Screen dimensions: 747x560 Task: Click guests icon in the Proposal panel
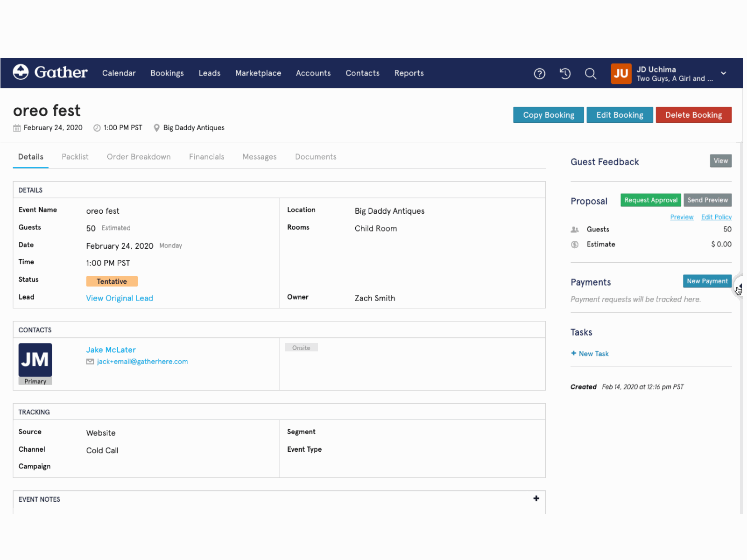tap(575, 229)
